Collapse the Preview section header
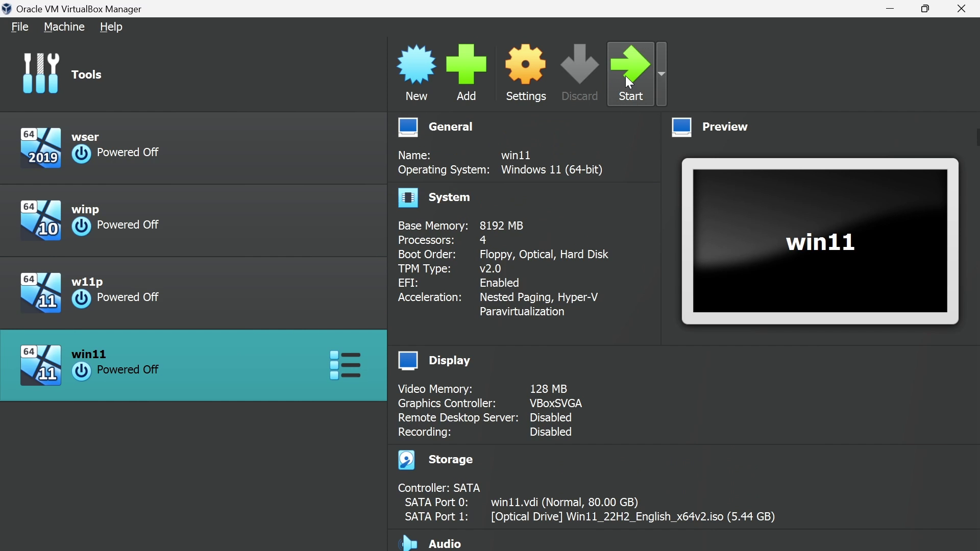This screenshot has height=551, width=980. [725, 127]
